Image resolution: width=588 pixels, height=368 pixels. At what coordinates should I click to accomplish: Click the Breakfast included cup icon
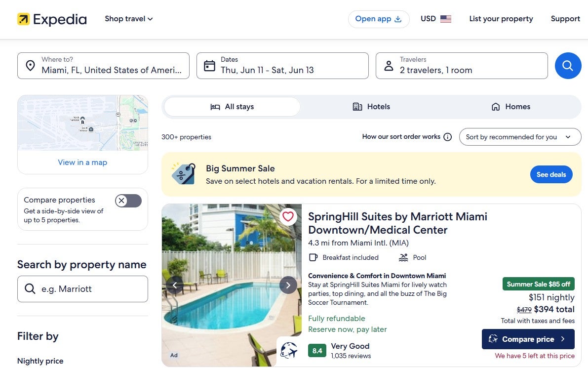tap(313, 257)
